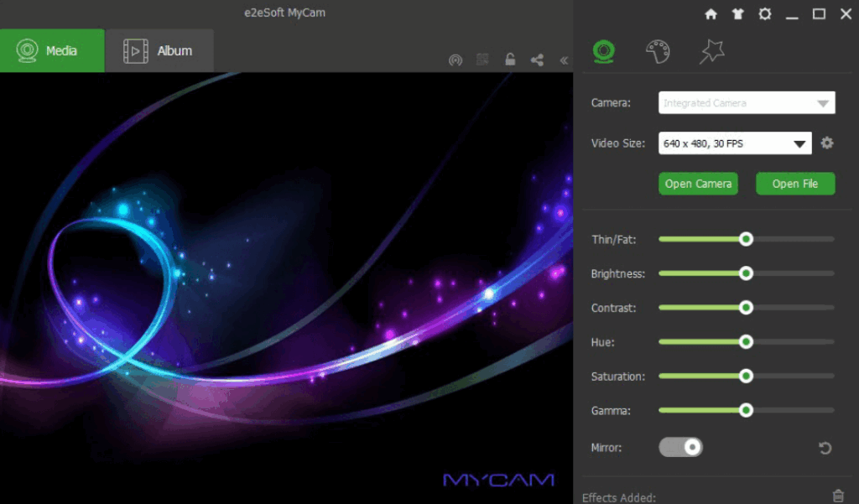
Task: Click the Hue slider handle
Action: (746, 342)
